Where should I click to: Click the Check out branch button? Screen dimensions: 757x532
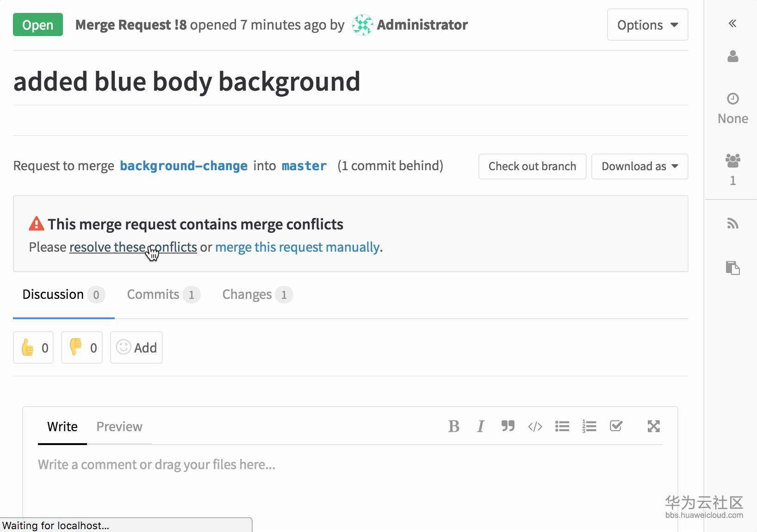532,167
